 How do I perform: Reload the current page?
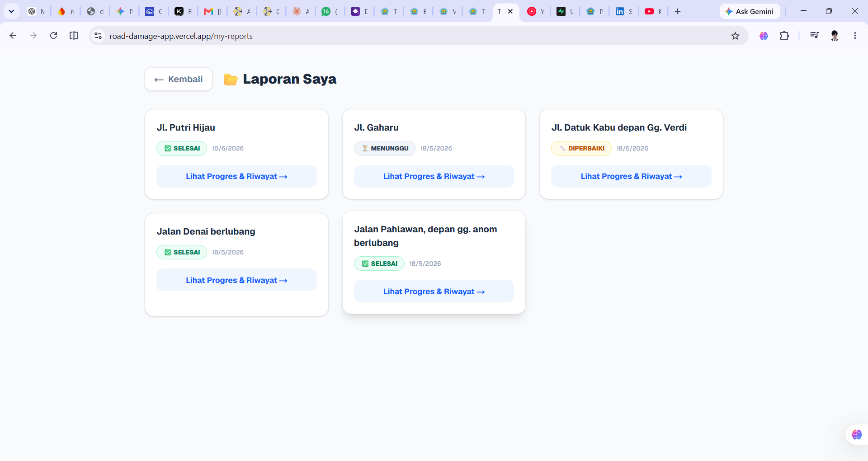(53, 36)
